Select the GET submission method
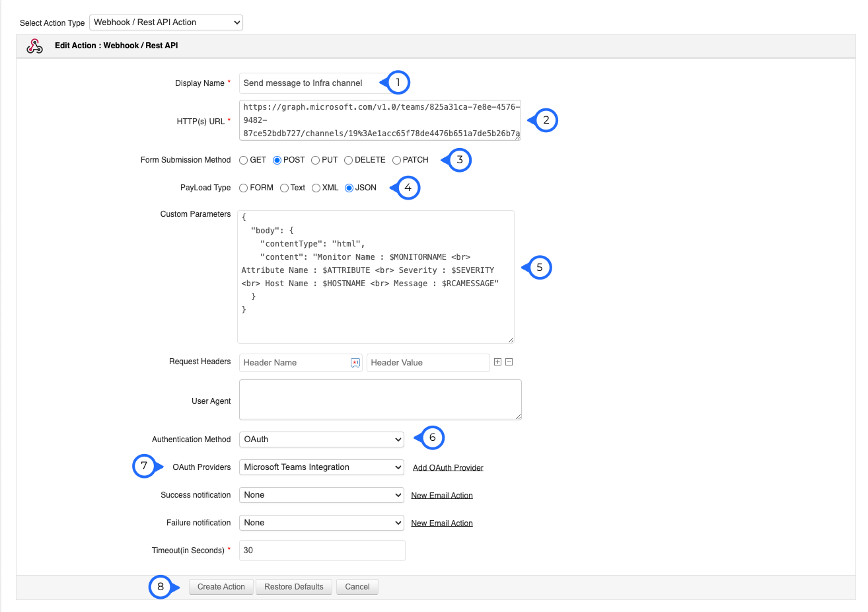868x612 pixels. click(244, 160)
